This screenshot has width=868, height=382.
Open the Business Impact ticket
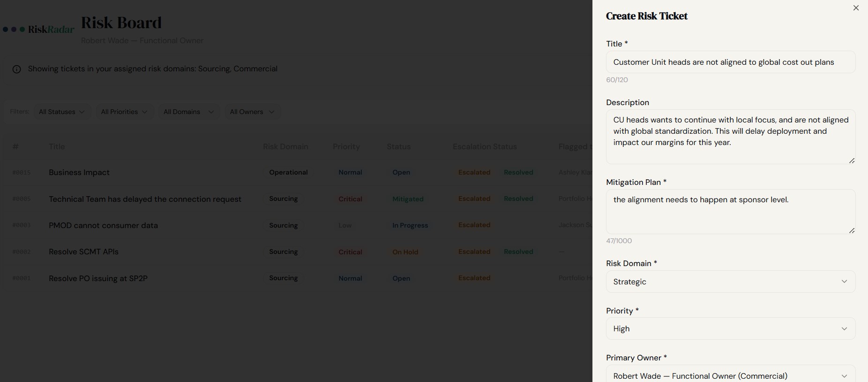click(79, 172)
